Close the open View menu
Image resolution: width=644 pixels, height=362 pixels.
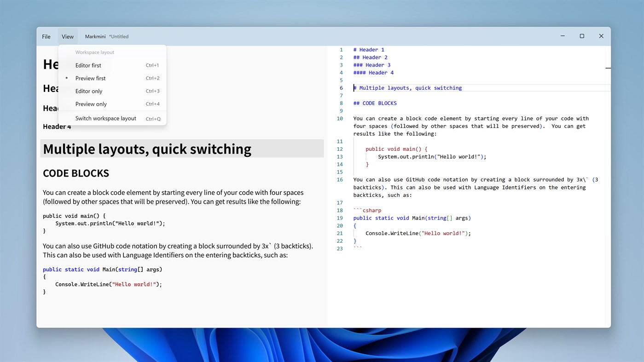[68, 37]
